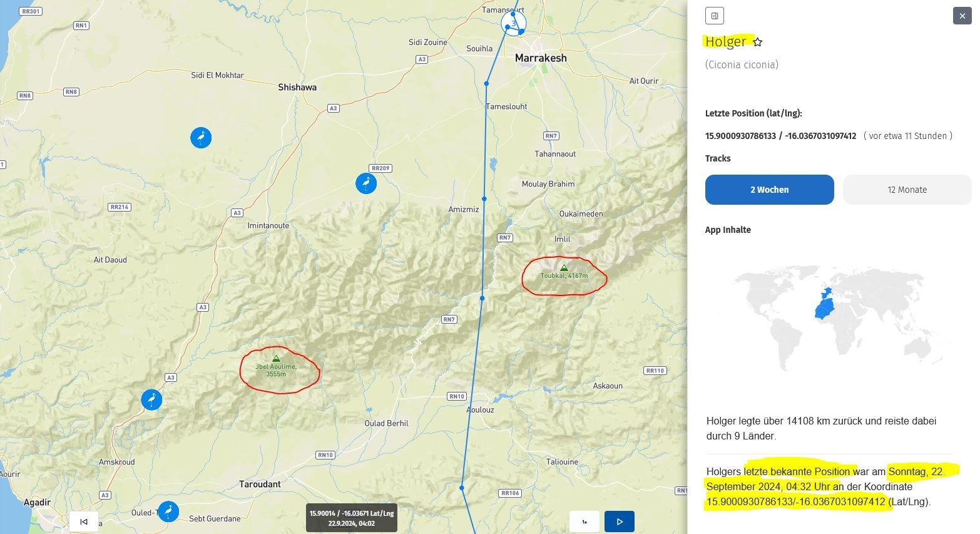Play the track animation
The height and width of the screenshot is (534, 980).
click(619, 521)
